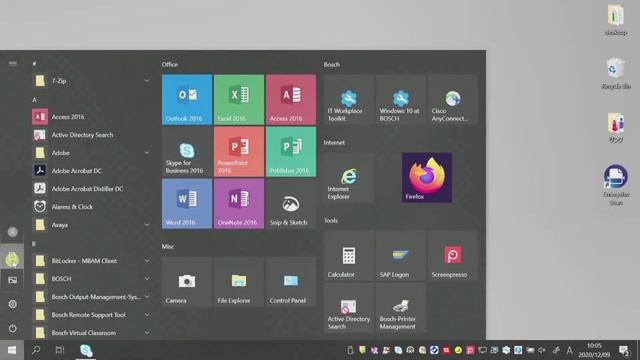Launch the Firefox tile
The height and width of the screenshot is (360, 640).
[427, 178]
